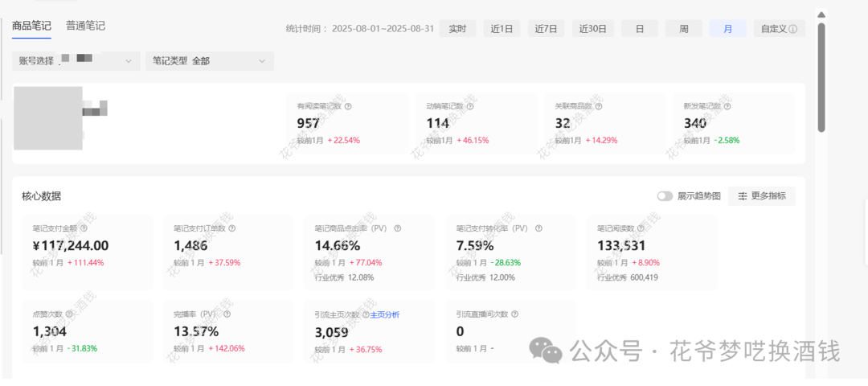Click the info icon in 自定义 button
The height and width of the screenshot is (386, 868).
point(793,29)
